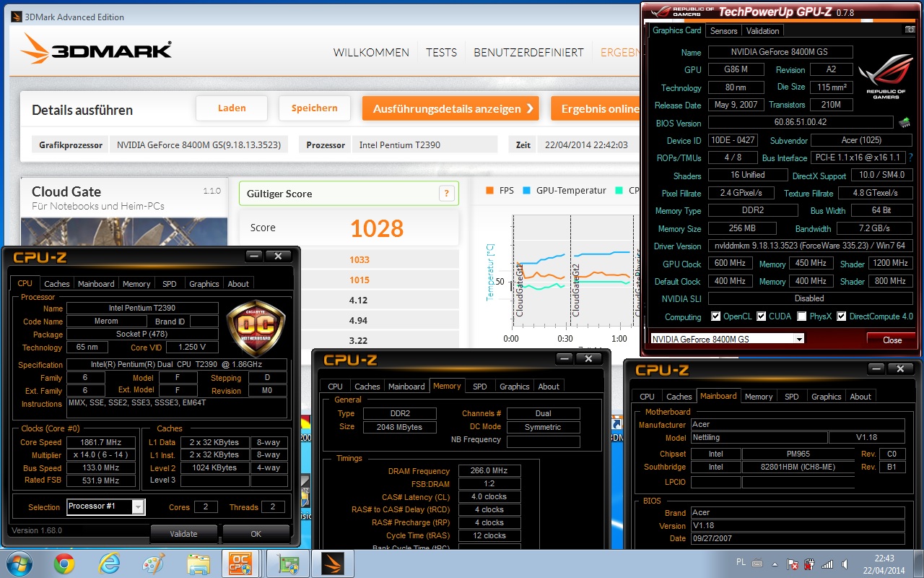Open the GPU selector dropdown in GPU-Z

tap(798, 339)
